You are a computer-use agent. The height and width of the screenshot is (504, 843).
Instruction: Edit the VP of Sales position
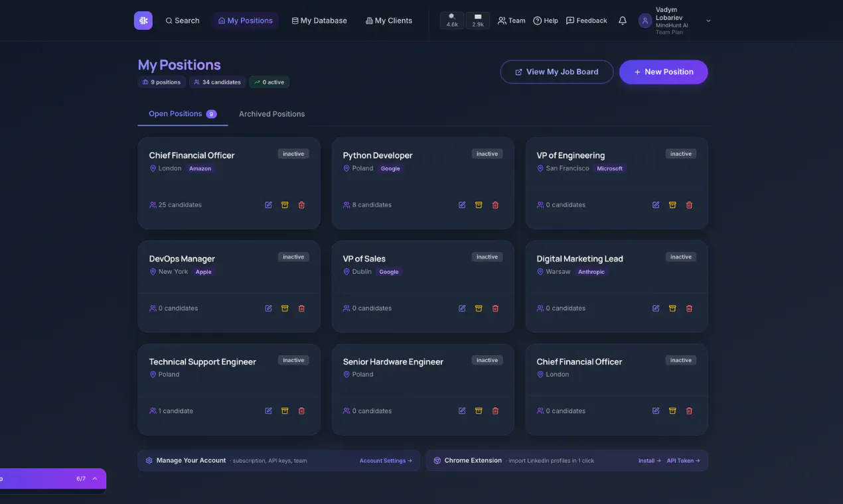click(462, 308)
